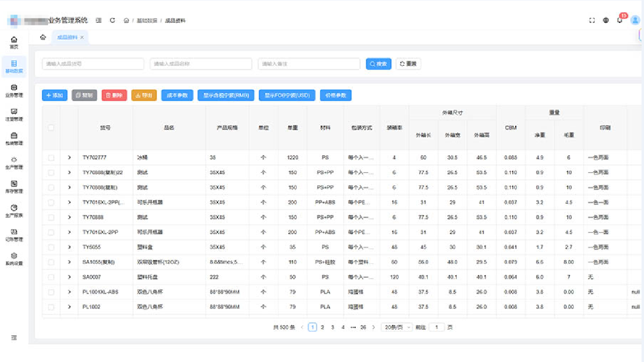Click 显示含税字段(RMB) button
The height and width of the screenshot is (362, 644).
tap(226, 95)
